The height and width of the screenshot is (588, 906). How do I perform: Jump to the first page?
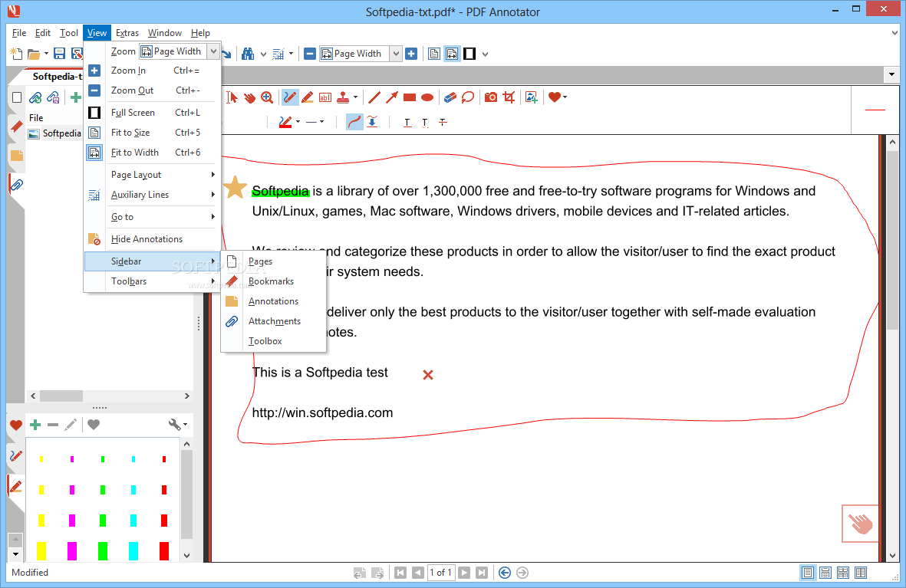click(400, 573)
